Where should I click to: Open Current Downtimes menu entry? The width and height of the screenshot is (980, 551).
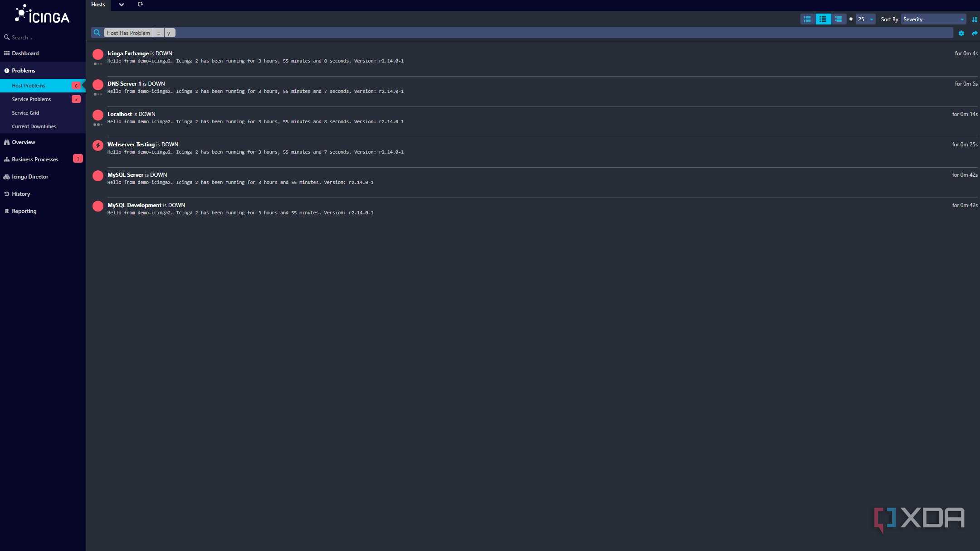click(34, 126)
